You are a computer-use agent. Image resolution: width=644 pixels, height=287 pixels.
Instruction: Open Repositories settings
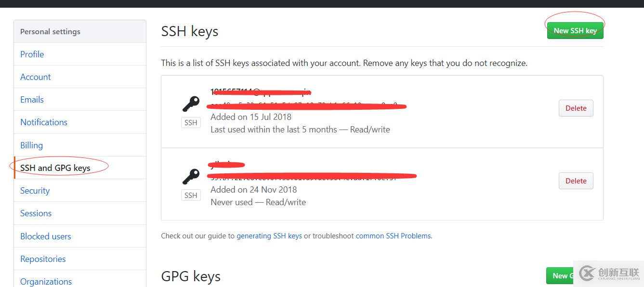pos(43,259)
